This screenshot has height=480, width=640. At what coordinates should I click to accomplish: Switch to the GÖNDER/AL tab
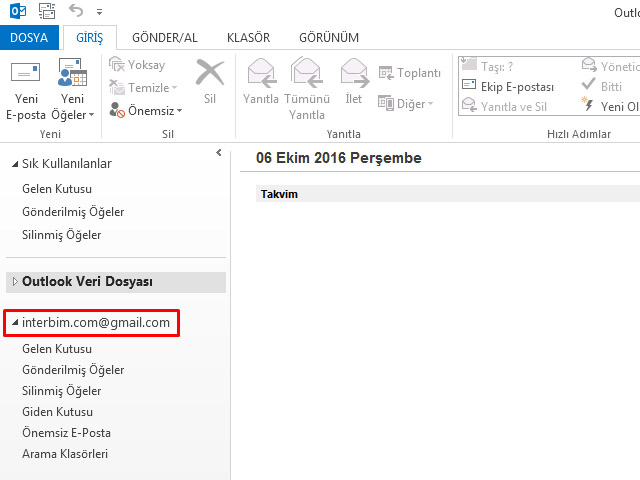[164, 38]
